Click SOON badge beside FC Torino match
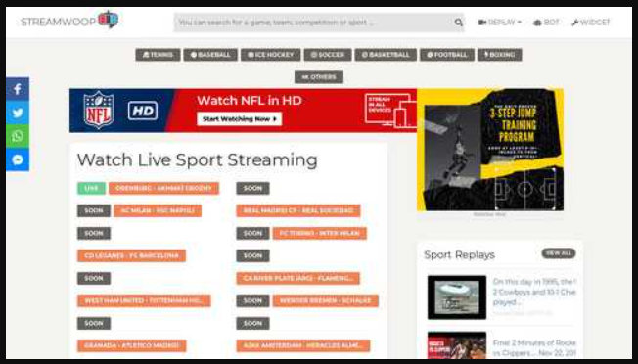This screenshot has width=638, height=364. (252, 234)
